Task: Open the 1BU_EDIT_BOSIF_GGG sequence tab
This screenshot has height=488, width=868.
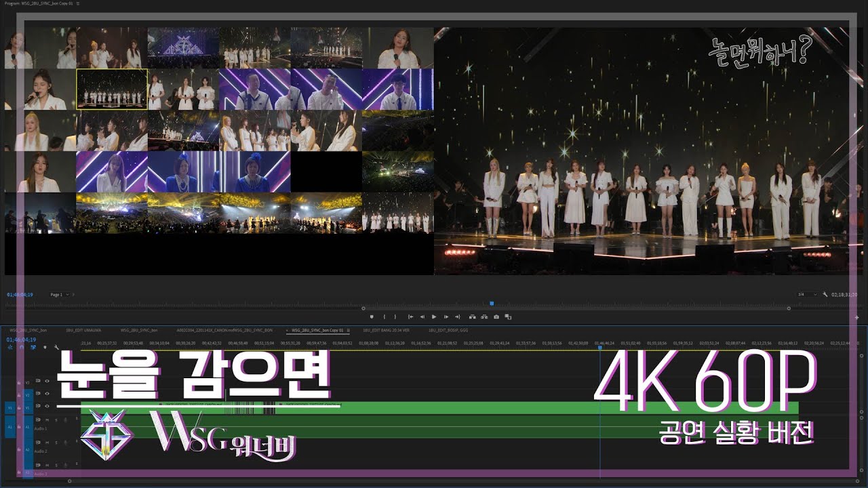Action: point(448,331)
